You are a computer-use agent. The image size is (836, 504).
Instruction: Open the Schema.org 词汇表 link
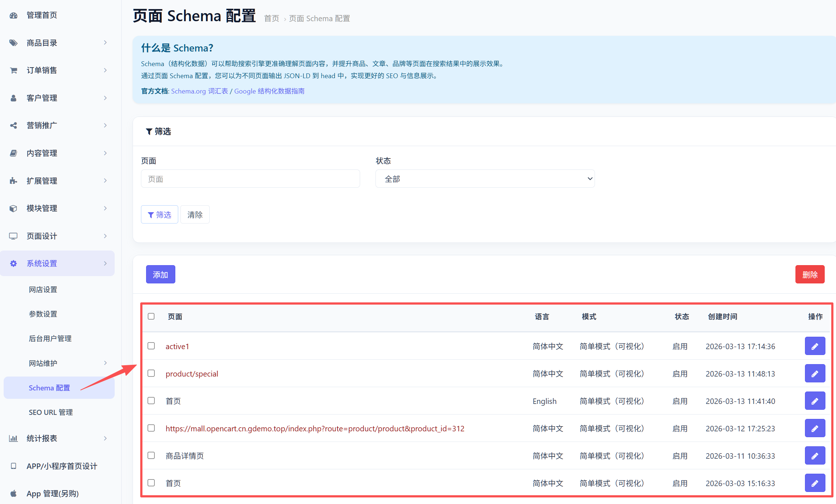point(199,91)
